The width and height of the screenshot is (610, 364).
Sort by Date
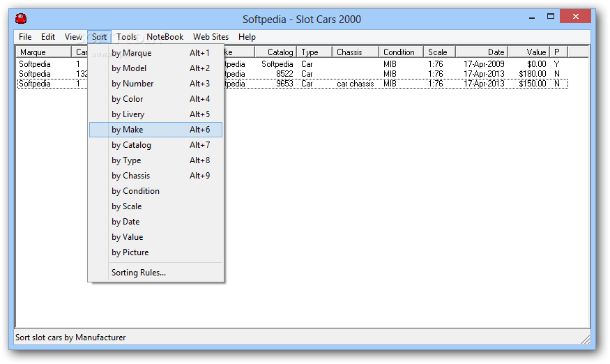click(155, 222)
